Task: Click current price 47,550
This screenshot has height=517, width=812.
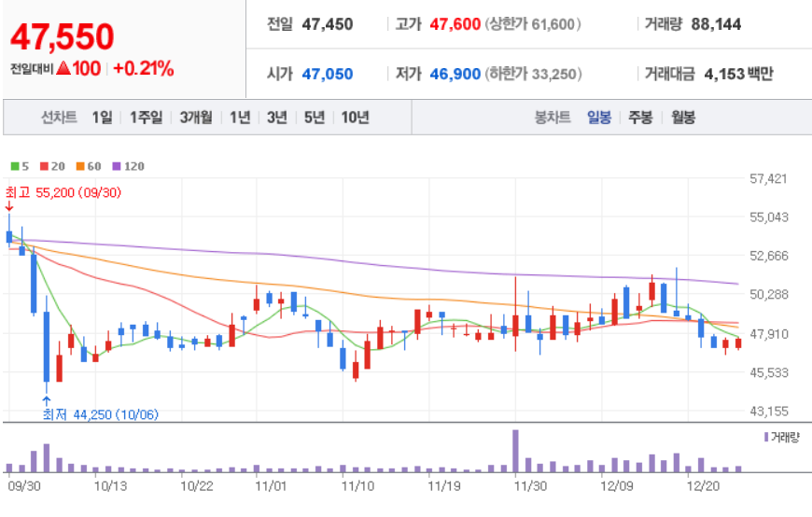Action: [63, 36]
